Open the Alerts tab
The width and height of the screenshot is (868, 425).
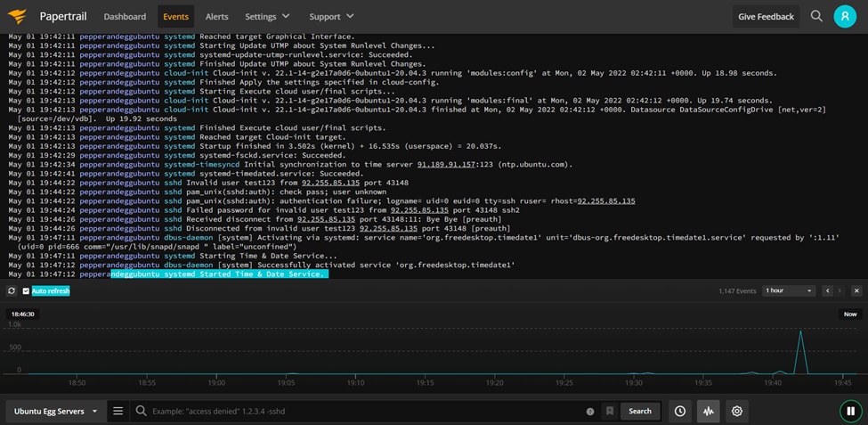[217, 17]
